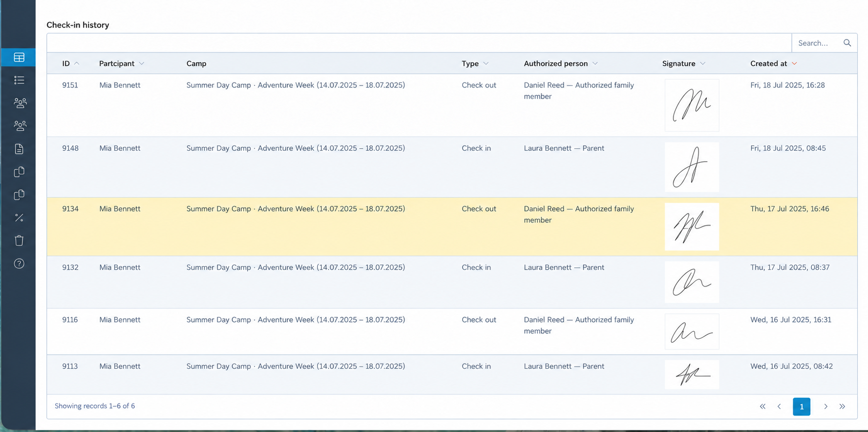Image resolution: width=868 pixels, height=432 pixels.
Task: Open the help question mark sidebar icon
Action: tap(19, 264)
